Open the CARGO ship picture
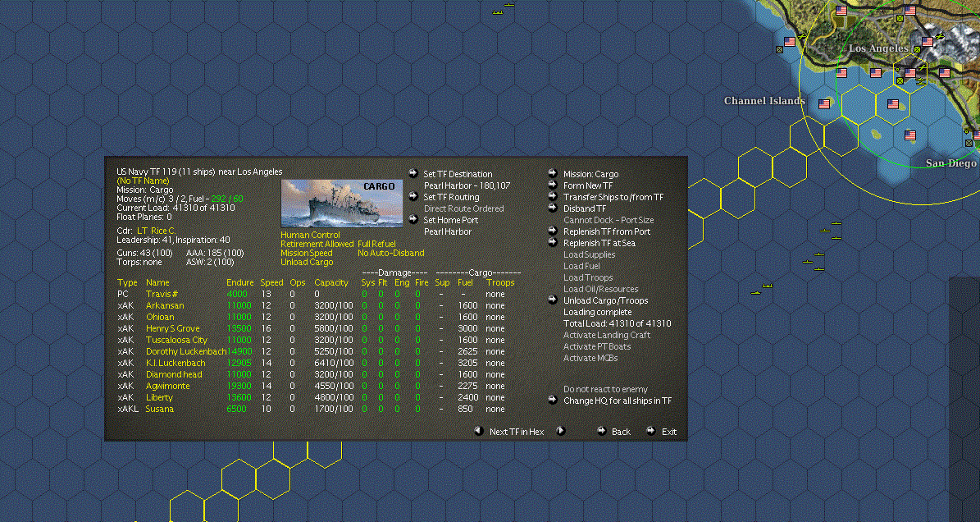Image resolution: width=980 pixels, height=522 pixels. coord(342,204)
